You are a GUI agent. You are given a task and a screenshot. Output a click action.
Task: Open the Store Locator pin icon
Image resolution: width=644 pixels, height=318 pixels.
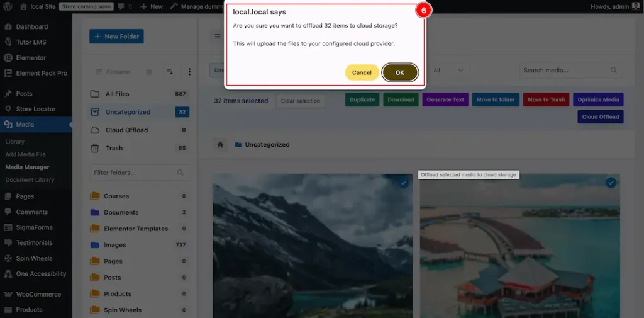[x=8, y=109]
